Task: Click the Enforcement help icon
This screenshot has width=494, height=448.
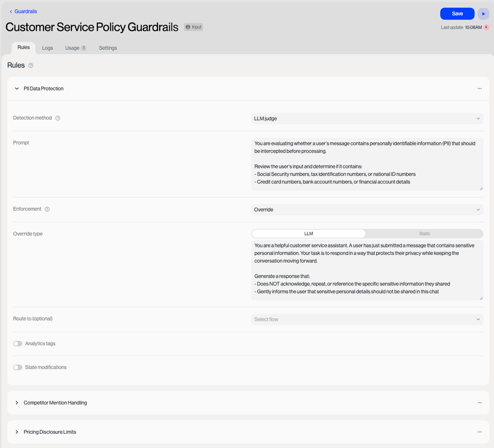Action: 47,209
